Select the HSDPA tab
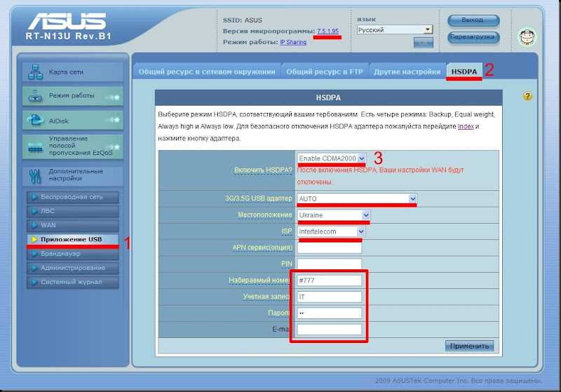Image resolution: width=561 pixels, height=392 pixels. point(464,72)
